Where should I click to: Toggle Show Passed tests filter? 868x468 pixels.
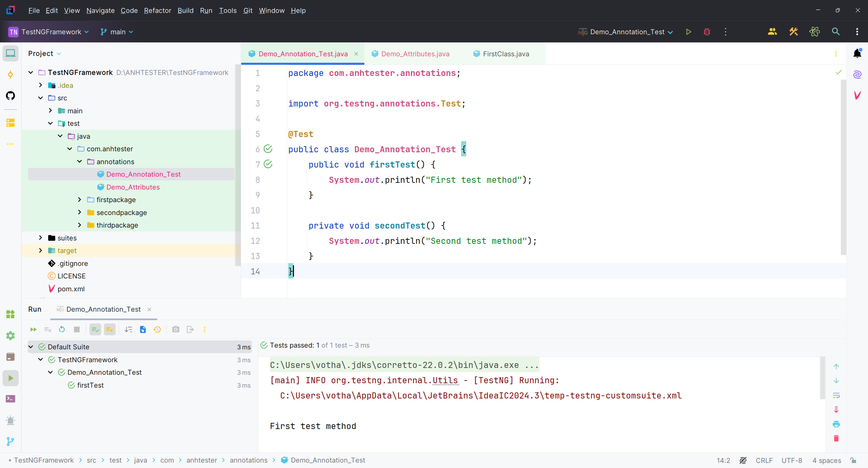pyautogui.click(x=95, y=329)
